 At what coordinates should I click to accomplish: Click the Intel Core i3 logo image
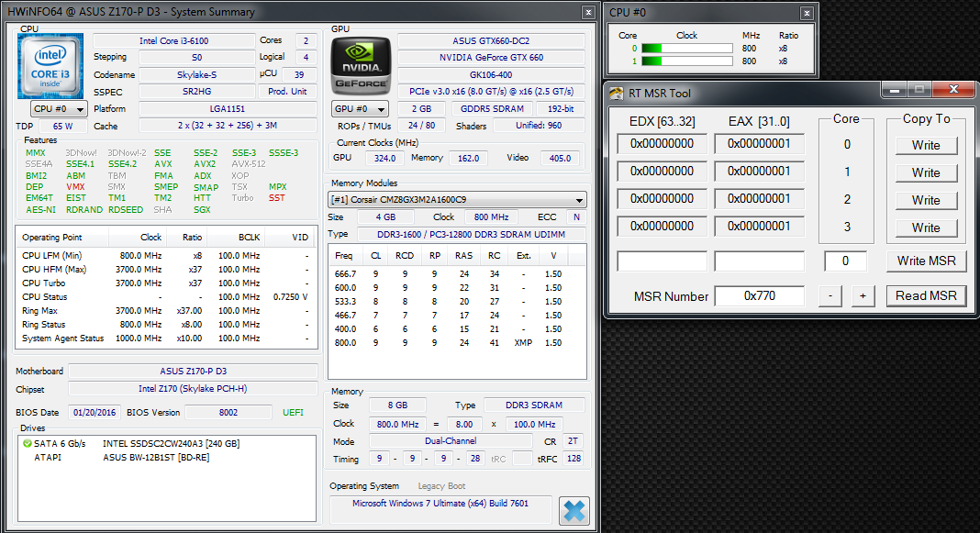point(51,64)
